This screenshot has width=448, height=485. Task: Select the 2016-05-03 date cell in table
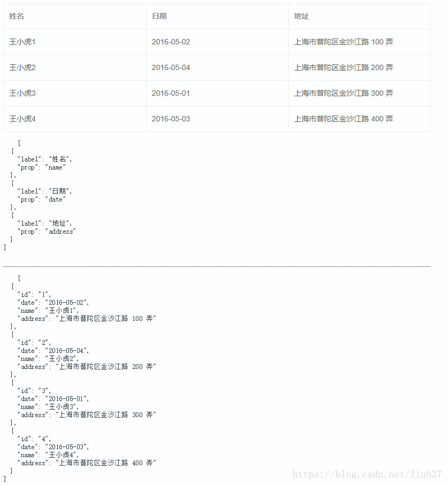pyautogui.click(x=171, y=119)
